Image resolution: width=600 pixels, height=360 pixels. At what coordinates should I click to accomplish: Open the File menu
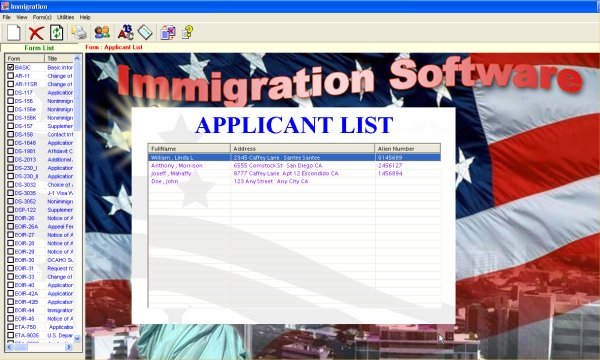(x=7, y=17)
